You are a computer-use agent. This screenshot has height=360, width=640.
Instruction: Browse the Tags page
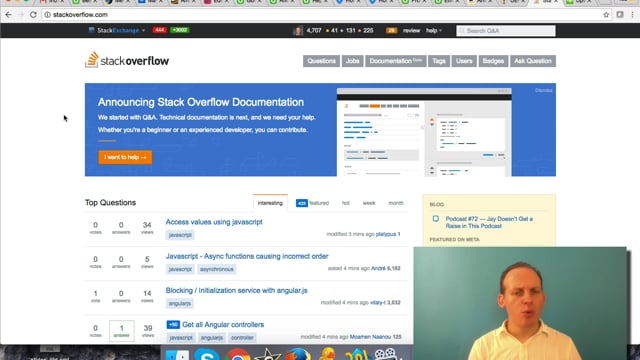(x=439, y=61)
